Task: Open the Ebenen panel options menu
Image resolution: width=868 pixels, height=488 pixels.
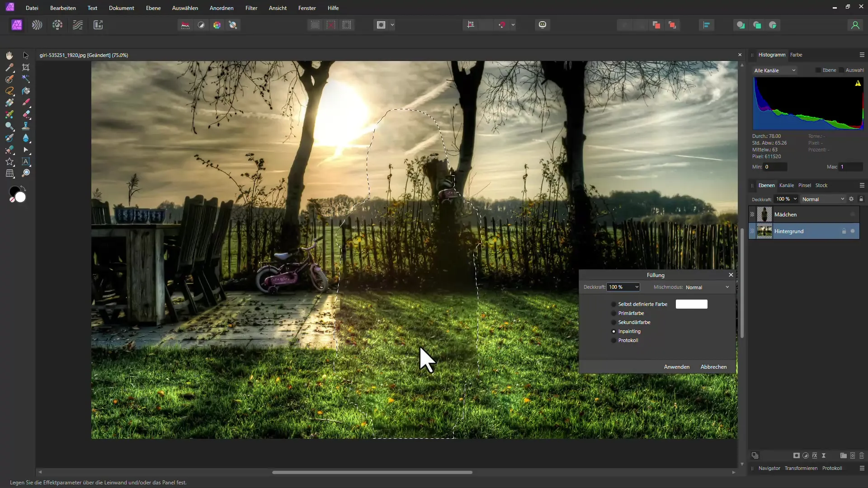Action: coord(862,185)
